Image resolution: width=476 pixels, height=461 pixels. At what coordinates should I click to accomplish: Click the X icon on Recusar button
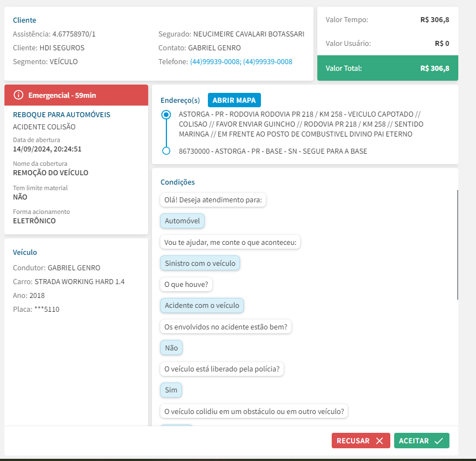coord(379,441)
